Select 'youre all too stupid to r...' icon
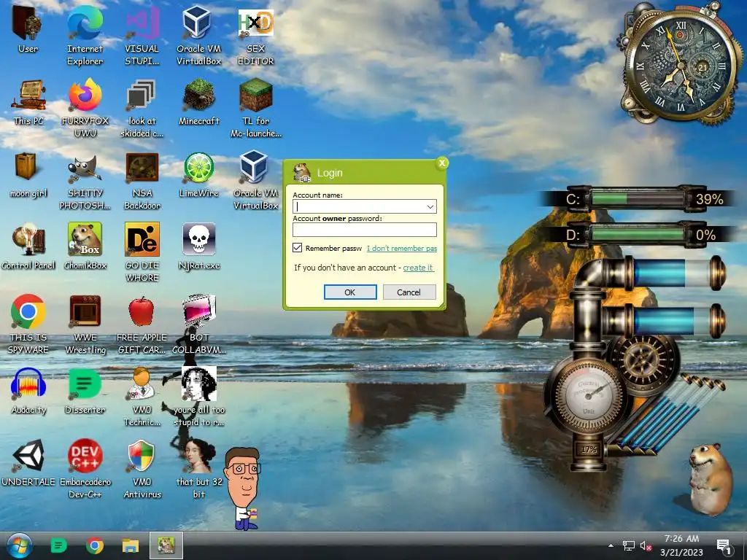This screenshot has width=747, height=560. coord(198,397)
